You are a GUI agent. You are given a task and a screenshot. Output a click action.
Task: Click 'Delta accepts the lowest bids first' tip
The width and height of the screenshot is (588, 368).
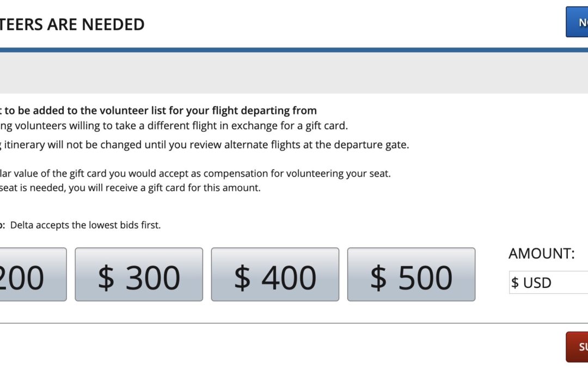pos(85,225)
